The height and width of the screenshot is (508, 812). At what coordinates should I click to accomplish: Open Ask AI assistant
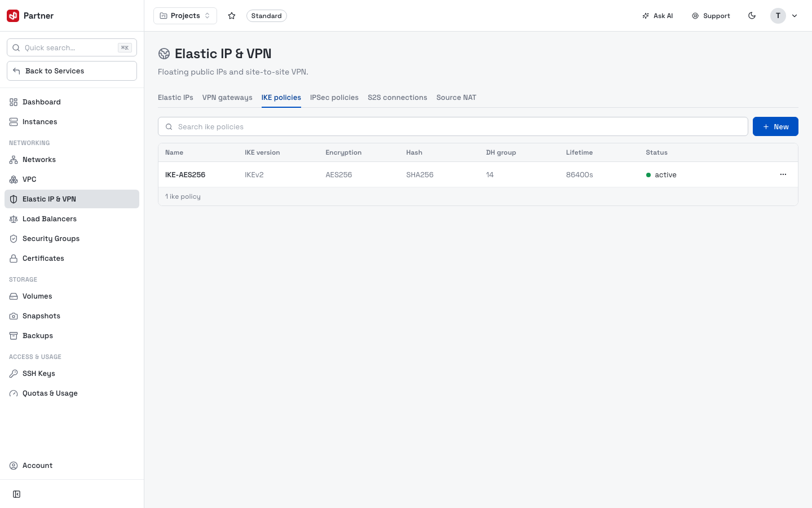657,16
